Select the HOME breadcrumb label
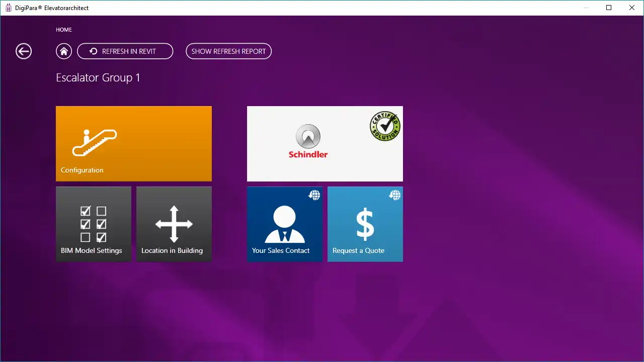Screen dimensions: 644x362 pos(64,30)
